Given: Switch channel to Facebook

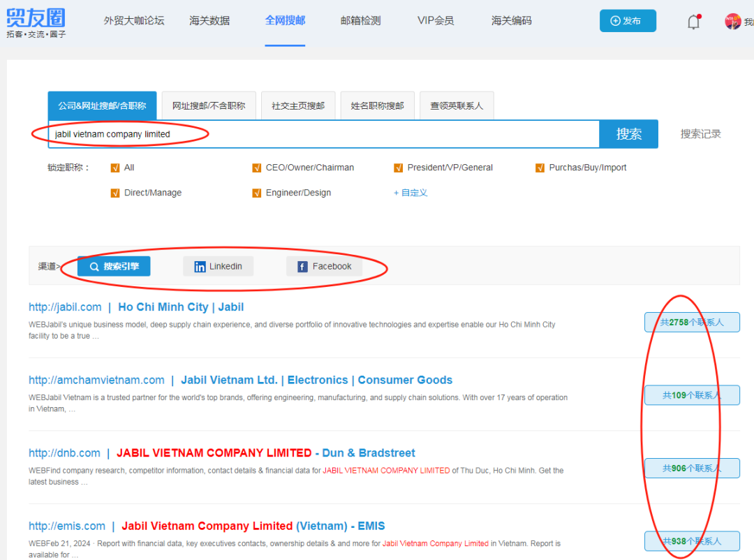Looking at the screenshot, I should [x=325, y=266].
